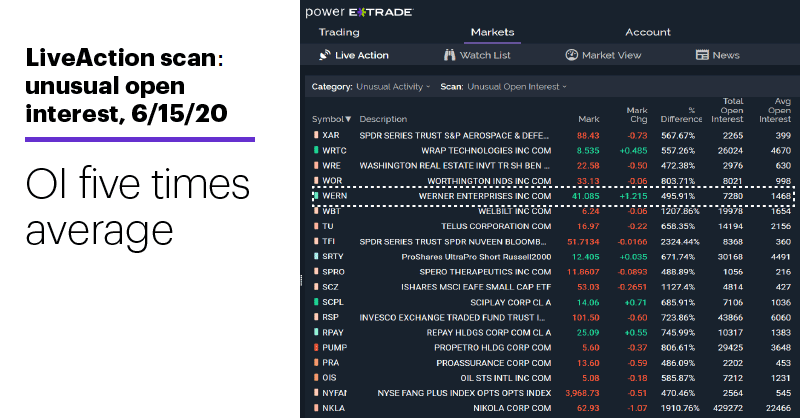800x418 pixels.
Task: Click the WRTC row green indicator
Action: click(316, 150)
